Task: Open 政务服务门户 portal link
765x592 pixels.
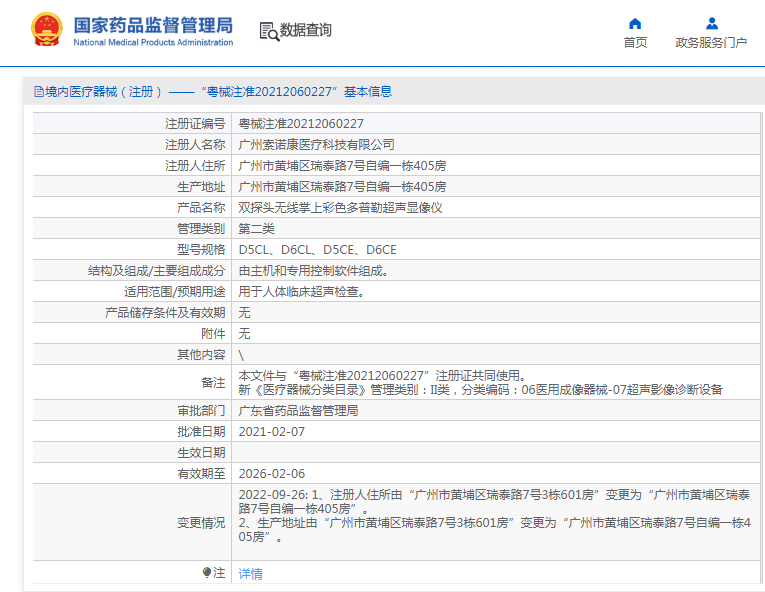Action: 711,42
